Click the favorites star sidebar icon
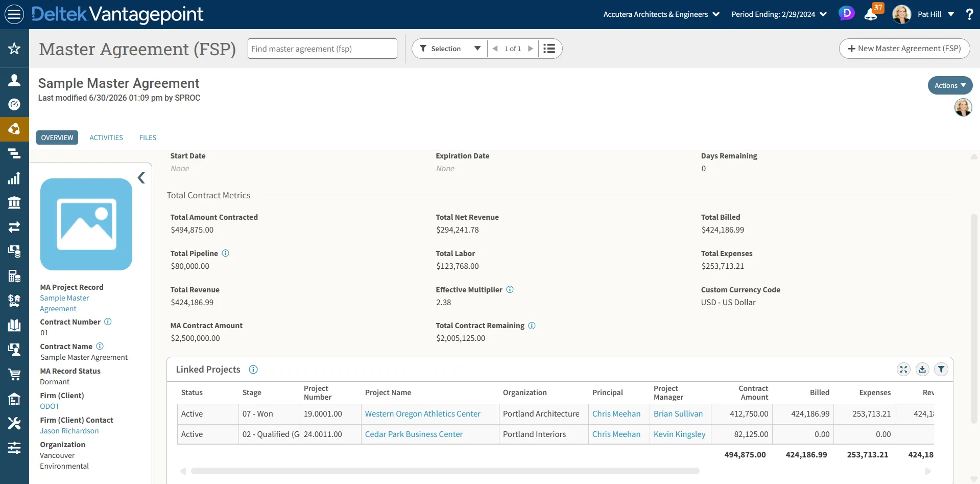The image size is (980, 484). 14,49
